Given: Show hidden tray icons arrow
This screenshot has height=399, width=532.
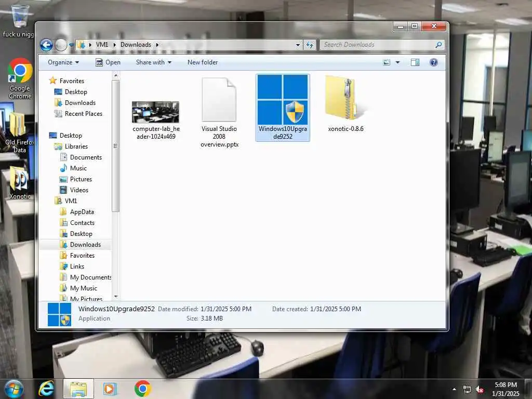Looking at the screenshot, I should [x=454, y=389].
